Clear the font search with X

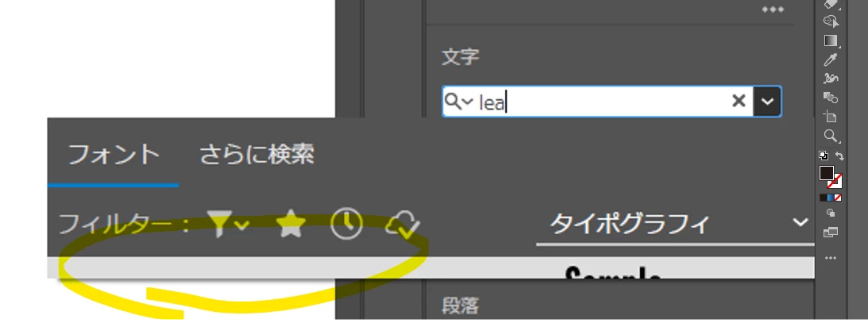coord(739,101)
